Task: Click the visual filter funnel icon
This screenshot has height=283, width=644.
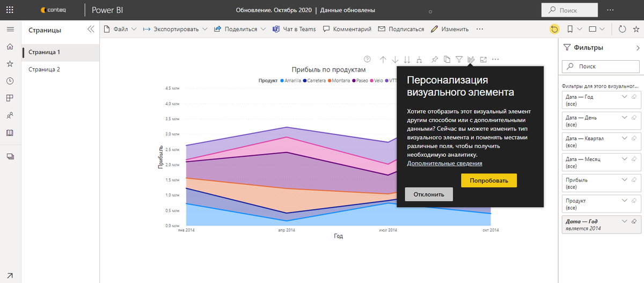Action: coord(459,59)
